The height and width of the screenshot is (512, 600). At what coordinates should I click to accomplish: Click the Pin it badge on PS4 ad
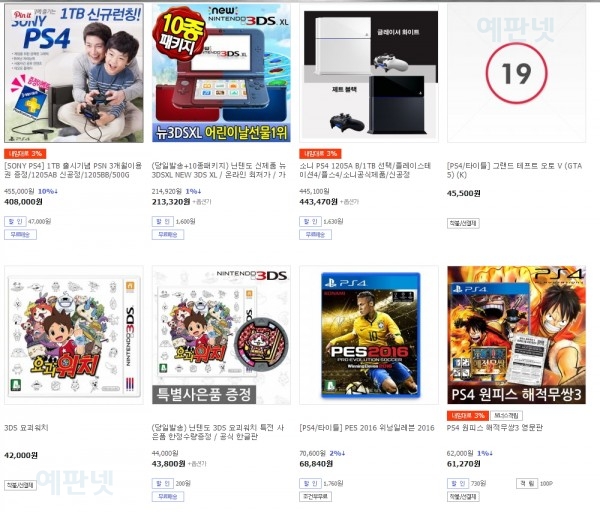pyautogui.click(x=22, y=15)
